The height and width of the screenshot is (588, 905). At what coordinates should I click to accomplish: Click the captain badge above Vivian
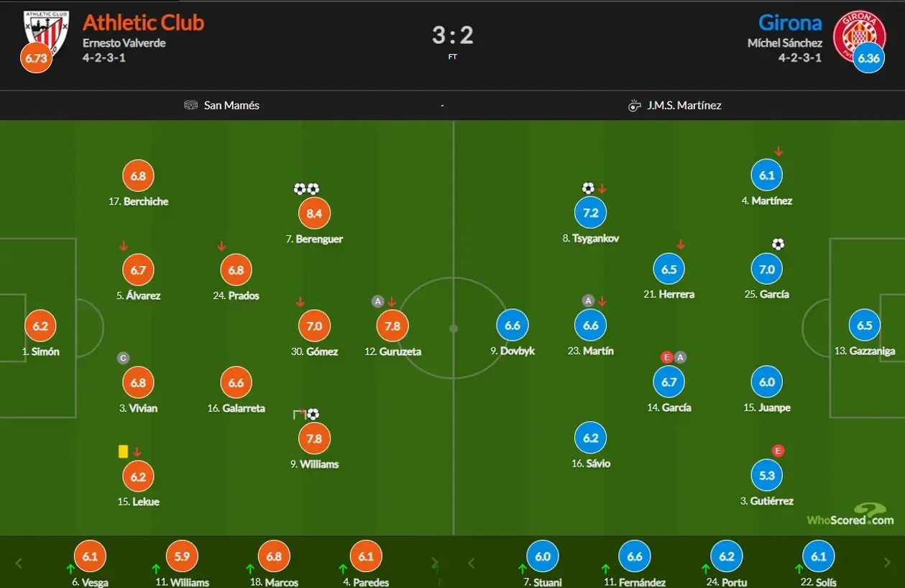[x=124, y=358]
